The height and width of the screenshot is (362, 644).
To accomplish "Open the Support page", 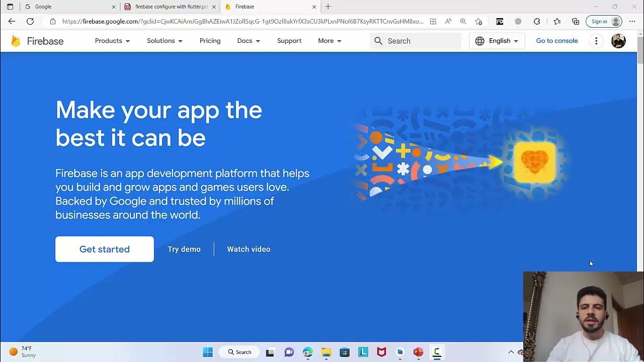I will (x=289, y=41).
